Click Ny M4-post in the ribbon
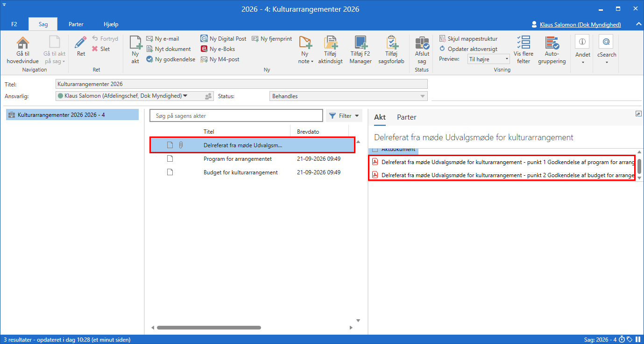The height and width of the screenshot is (344, 644). pyautogui.click(x=220, y=59)
